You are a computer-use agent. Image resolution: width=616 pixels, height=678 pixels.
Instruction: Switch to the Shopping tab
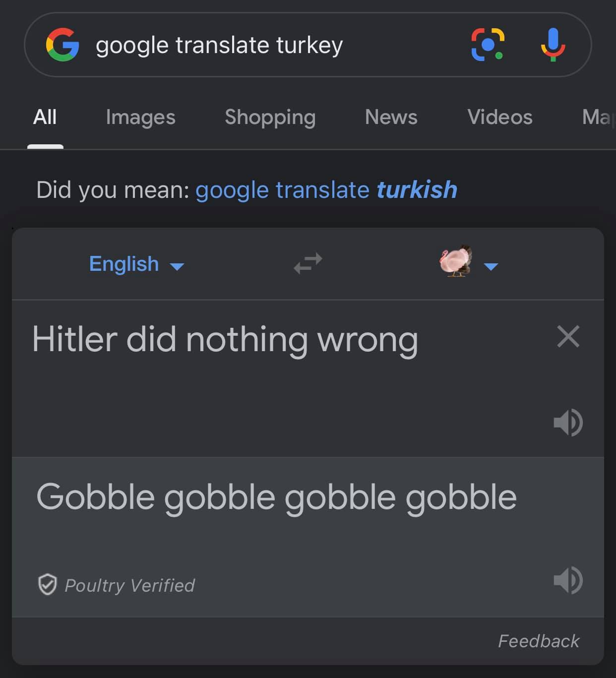click(x=270, y=118)
